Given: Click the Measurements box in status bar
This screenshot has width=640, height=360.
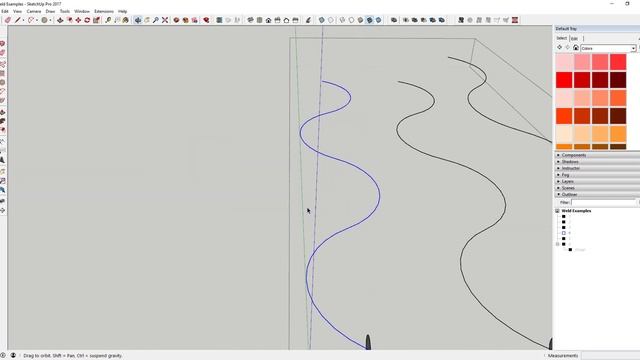Looking at the screenshot, I should (610, 356).
